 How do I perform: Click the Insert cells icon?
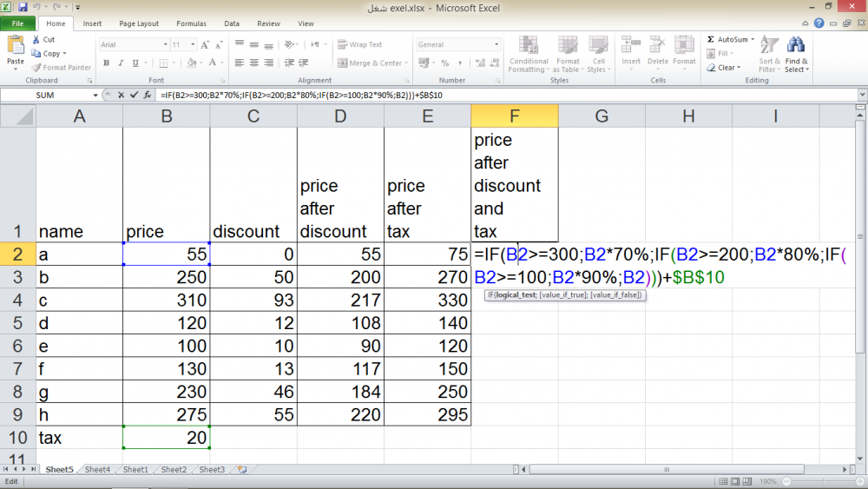coord(630,45)
